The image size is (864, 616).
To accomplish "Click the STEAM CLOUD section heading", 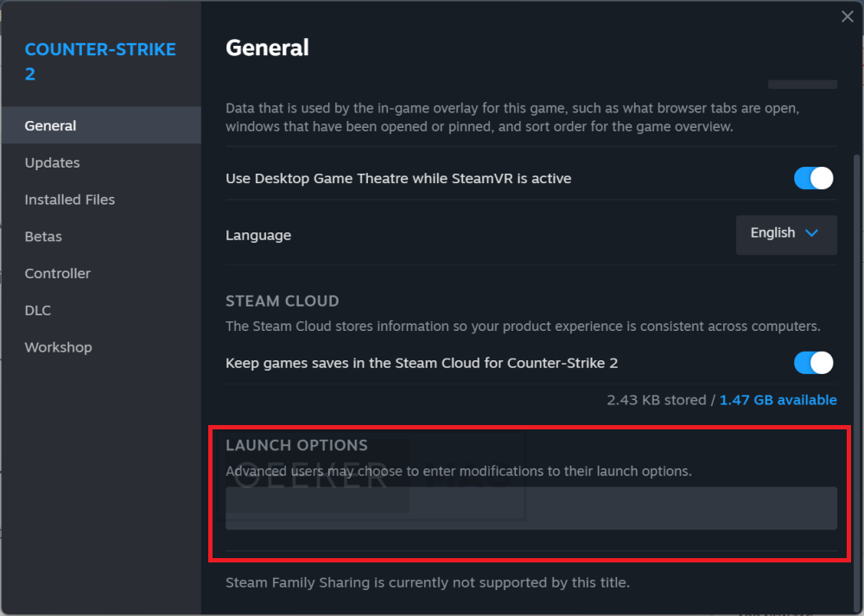I will click(x=283, y=301).
